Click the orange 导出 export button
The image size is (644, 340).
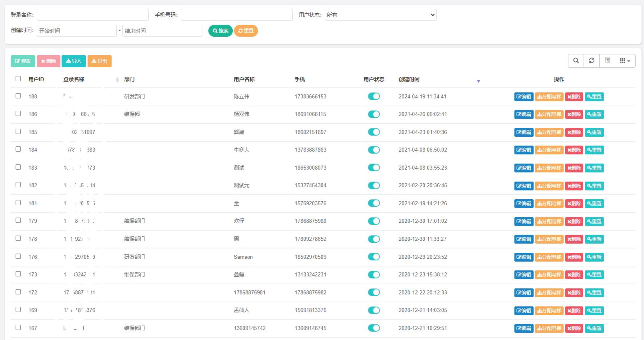click(x=99, y=61)
